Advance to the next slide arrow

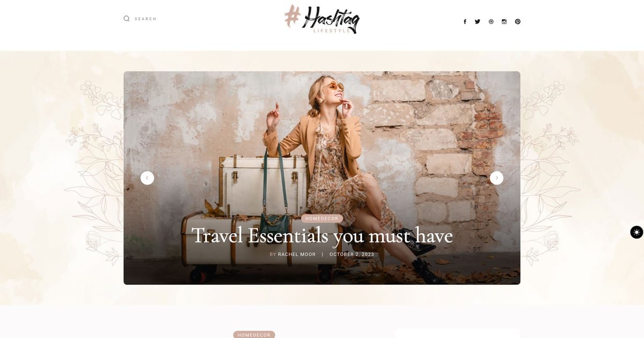point(496,178)
